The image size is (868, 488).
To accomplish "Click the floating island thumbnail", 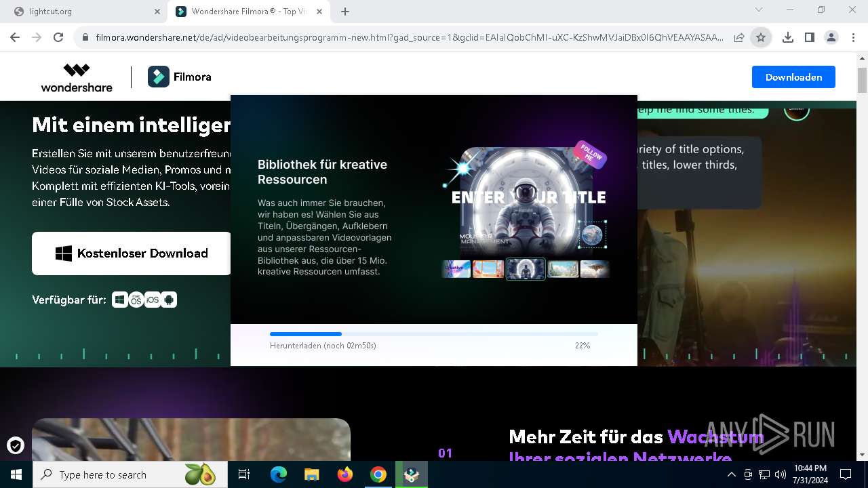I will pyautogui.click(x=595, y=269).
